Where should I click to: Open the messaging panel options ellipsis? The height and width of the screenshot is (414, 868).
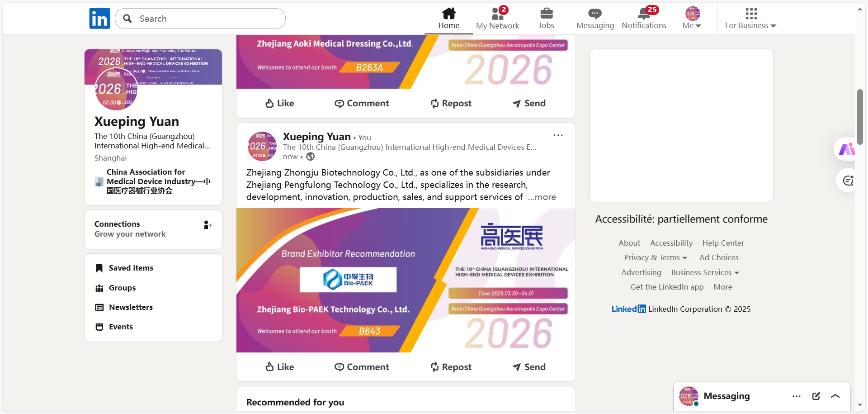[797, 396]
